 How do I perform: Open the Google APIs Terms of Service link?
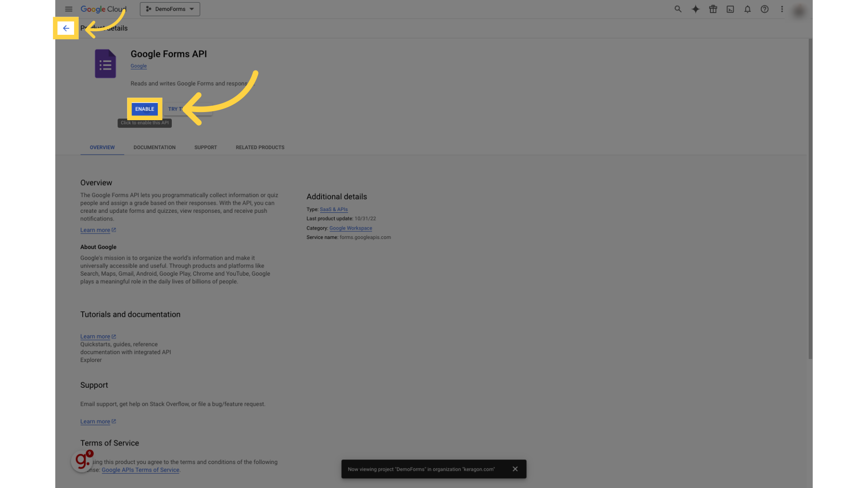pyautogui.click(x=140, y=470)
